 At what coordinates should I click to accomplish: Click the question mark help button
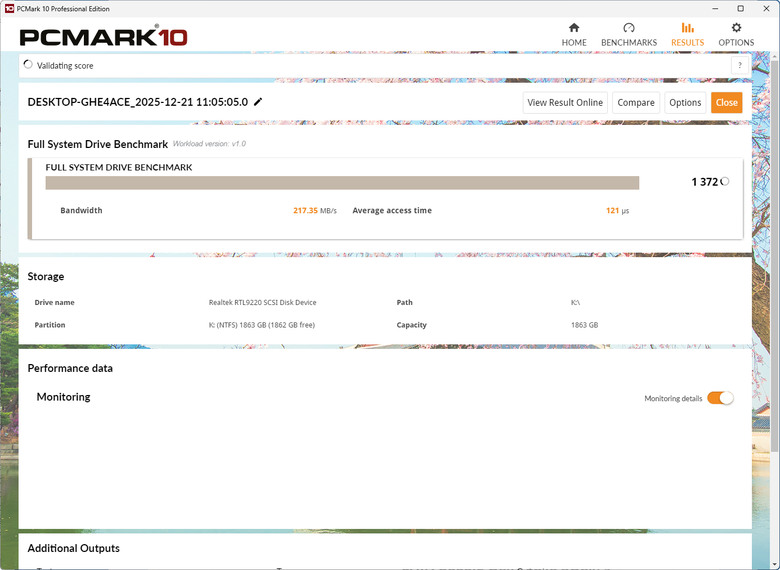740,65
